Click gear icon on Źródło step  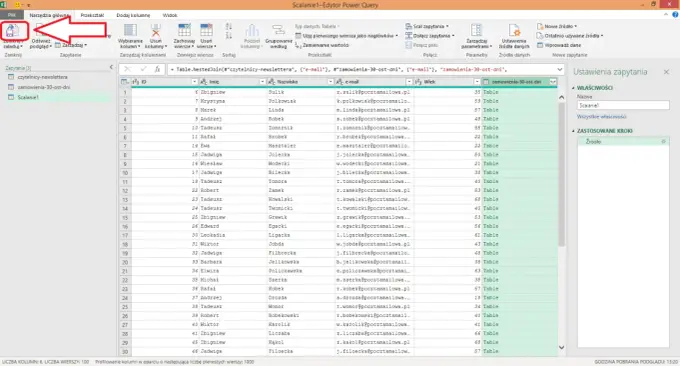coord(663,141)
